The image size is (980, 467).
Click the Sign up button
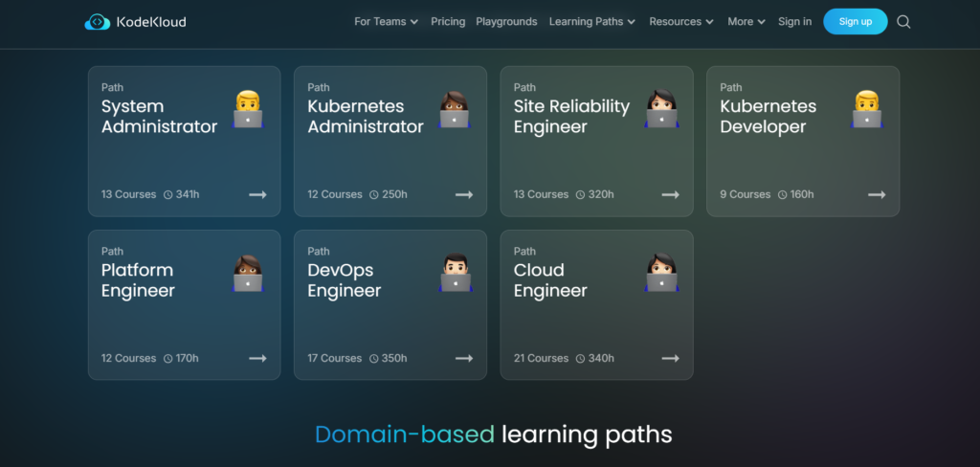855,22
